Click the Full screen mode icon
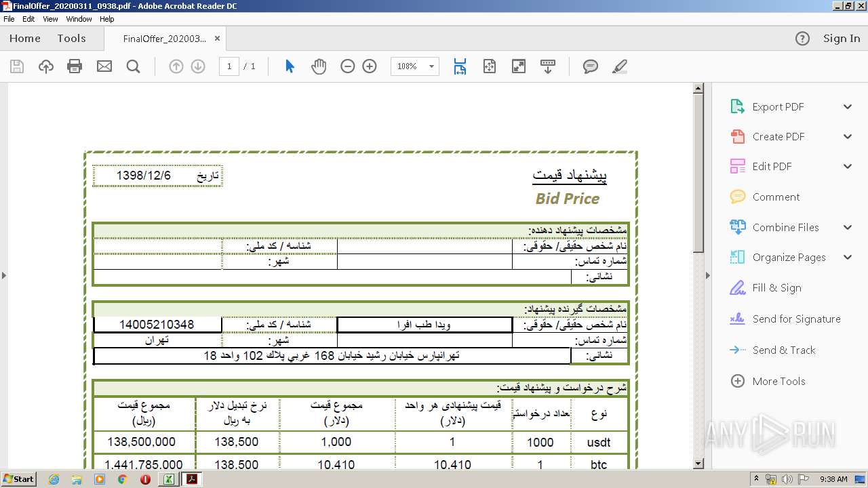This screenshot has height=488, width=868. click(519, 66)
